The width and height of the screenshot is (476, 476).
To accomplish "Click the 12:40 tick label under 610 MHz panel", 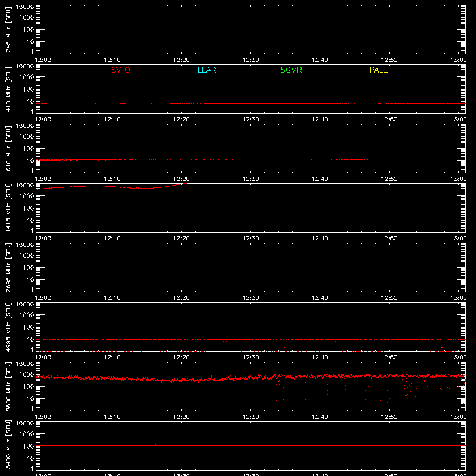I will pos(320,179).
